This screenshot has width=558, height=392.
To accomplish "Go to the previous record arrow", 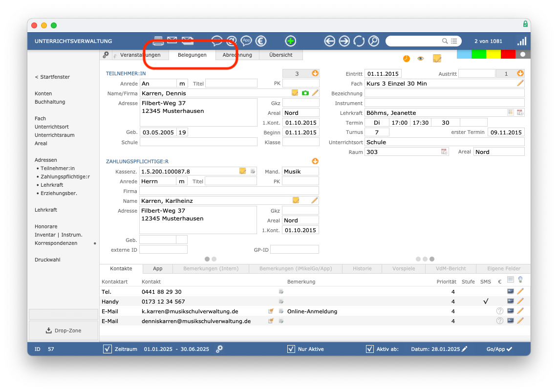I will click(x=329, y=41).
